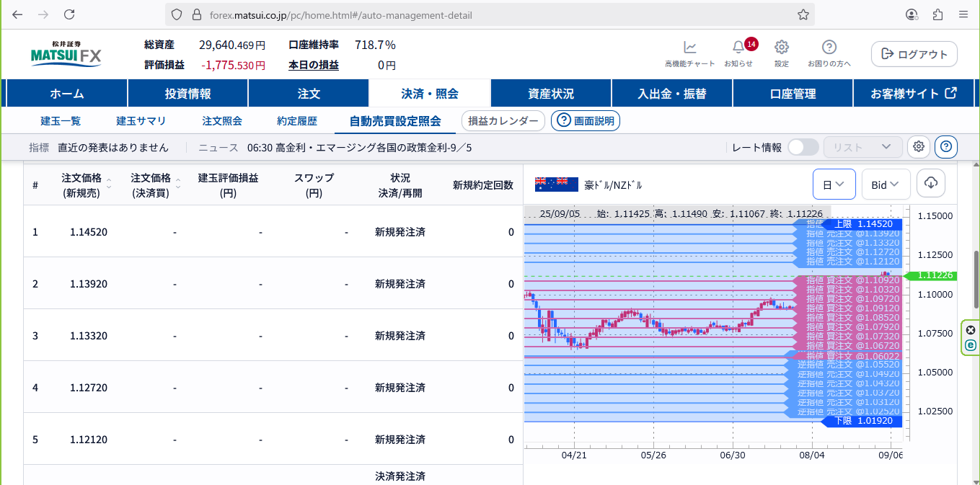Open the 約定履歴 sub tab
980x485 pixels.
[297, 121]
